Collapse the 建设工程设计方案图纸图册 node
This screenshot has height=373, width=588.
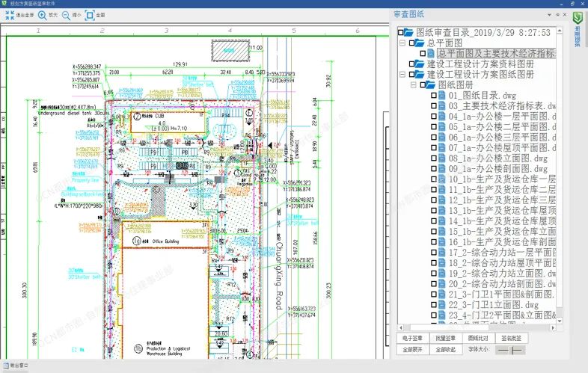(402, 75)
